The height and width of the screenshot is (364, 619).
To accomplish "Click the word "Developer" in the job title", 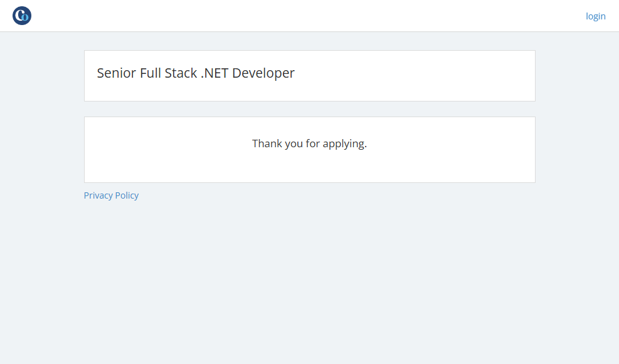I will coord(263,73).
